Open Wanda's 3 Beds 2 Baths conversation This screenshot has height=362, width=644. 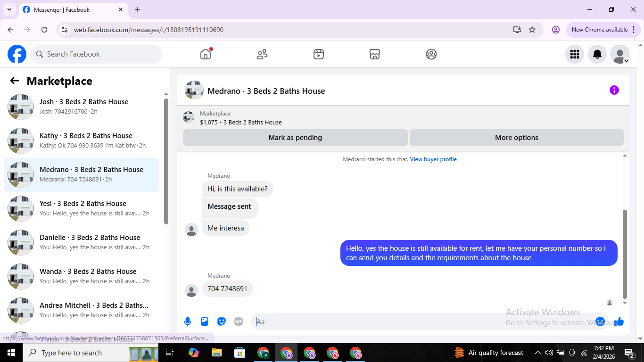pyautogui.click(x=81, y=277)
